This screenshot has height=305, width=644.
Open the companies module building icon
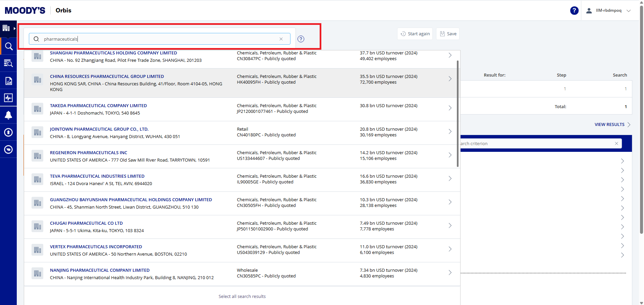point(6,28)
